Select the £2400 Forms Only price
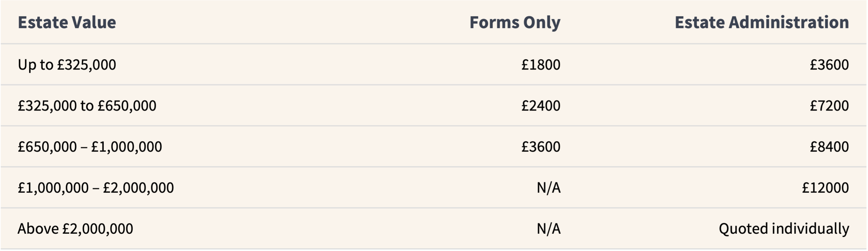Screen dimensions: 868x251 click(541, 106)
